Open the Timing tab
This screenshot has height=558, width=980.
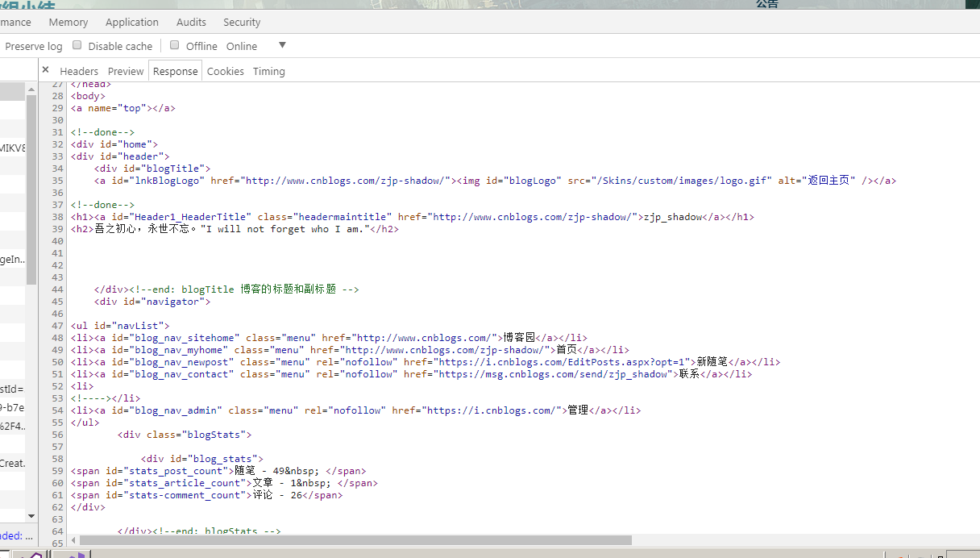coord(268,71)
